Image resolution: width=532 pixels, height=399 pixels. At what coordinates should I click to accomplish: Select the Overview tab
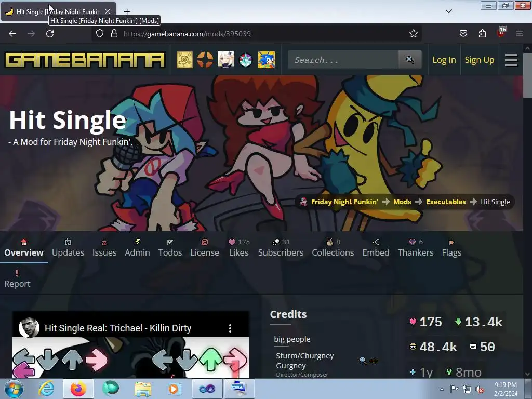pyautogui.click(x=24, y=248)
